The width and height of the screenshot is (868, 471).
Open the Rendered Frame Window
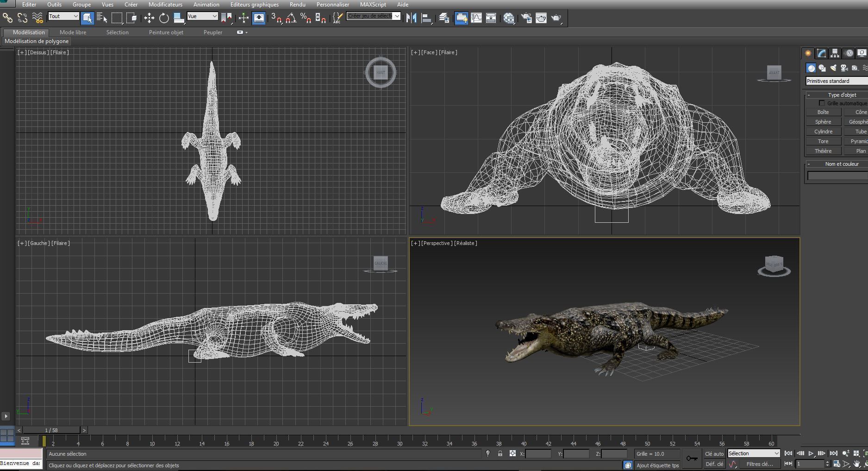(x=541, y=18)
